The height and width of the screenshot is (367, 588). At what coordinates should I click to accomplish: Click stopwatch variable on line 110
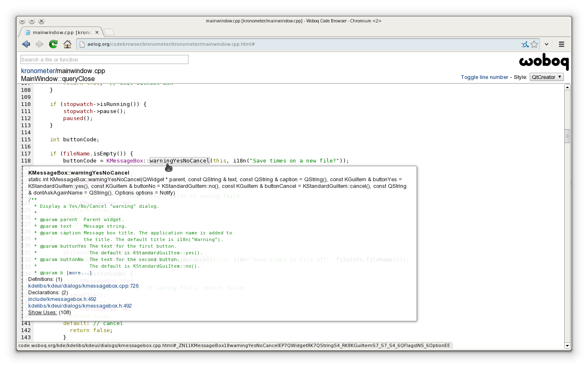78,104
